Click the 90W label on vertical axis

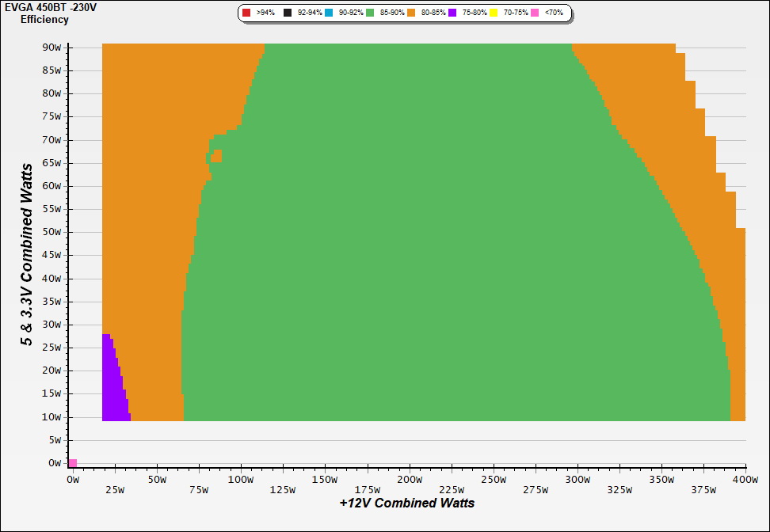(54, 47)
